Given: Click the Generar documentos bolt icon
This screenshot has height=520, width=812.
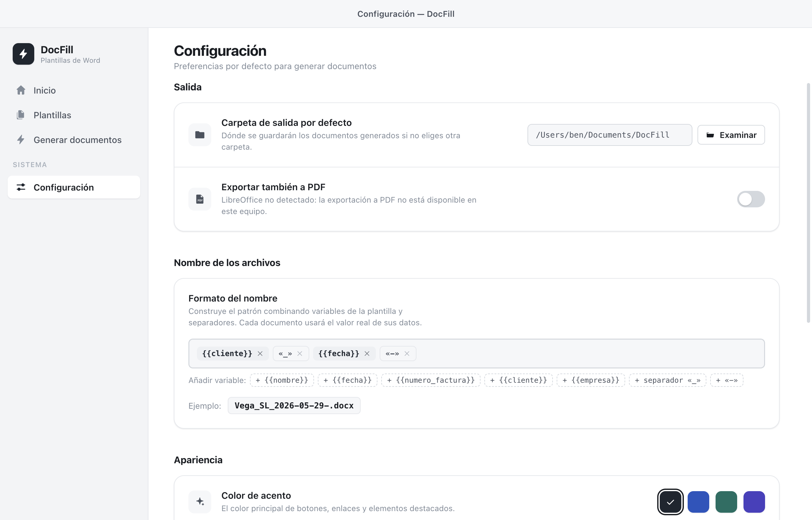Looking at the screenshot, I should tap(21, 140).
